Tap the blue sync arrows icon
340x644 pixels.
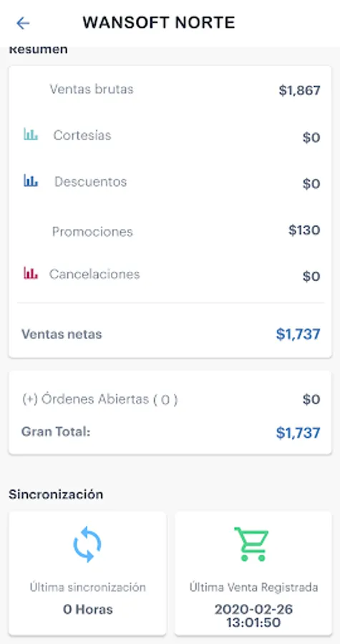click(x=87, y=545)
